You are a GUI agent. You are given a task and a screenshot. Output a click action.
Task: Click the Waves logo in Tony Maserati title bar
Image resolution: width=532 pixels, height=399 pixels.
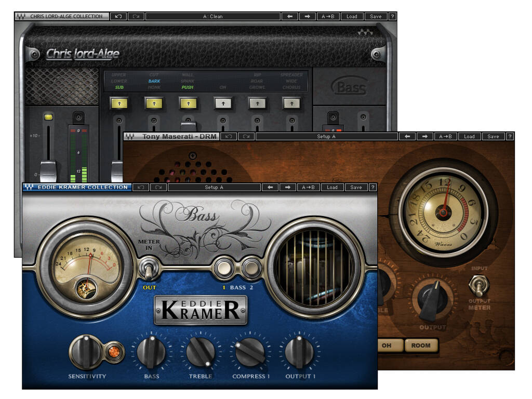[x=130, y=137]
